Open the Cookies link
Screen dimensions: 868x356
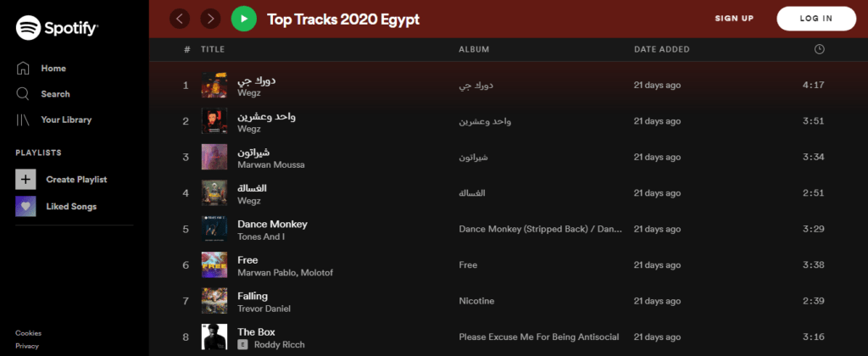tap(28, 333)
